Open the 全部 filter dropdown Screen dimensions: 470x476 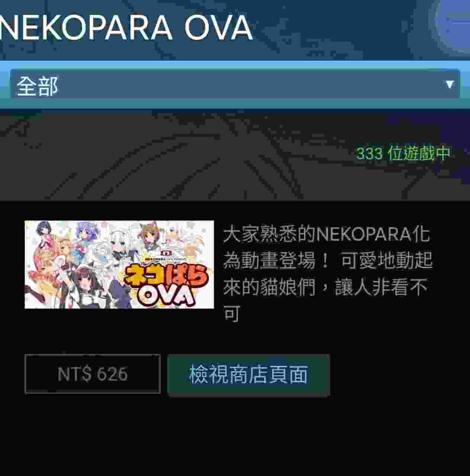[235, 85]
